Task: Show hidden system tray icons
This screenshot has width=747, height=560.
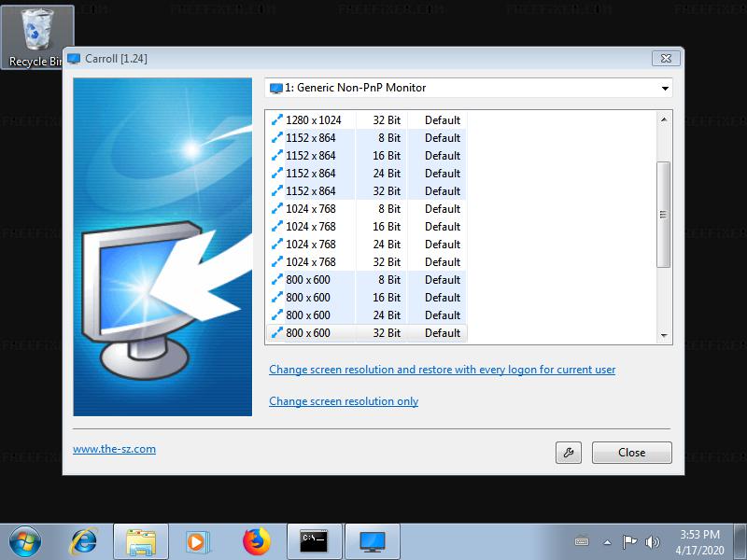Action: [607, 542]
